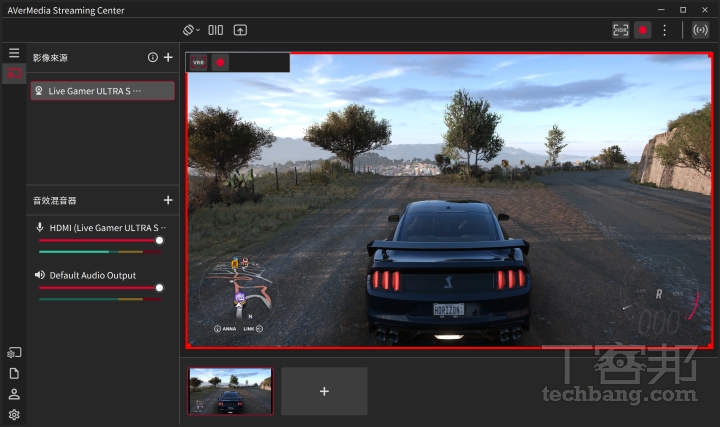Click the split-screen layout icon
The width and height of the screenshot is (720, 427).
216,30
